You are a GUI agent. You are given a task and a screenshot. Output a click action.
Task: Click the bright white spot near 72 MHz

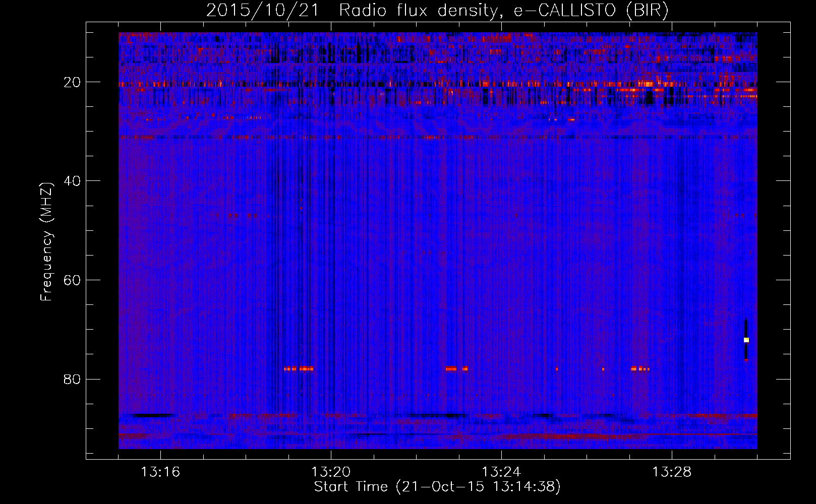pyautogui.click(x=746, y=340)
